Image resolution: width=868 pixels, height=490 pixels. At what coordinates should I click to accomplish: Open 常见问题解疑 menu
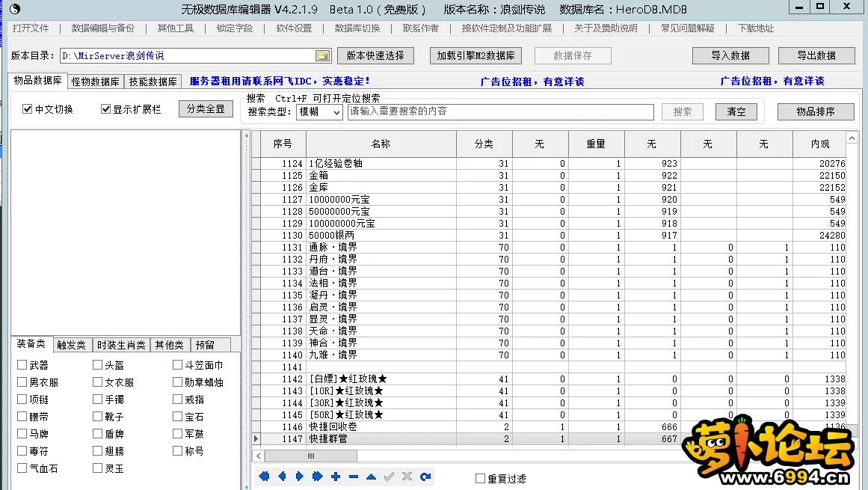[688, 28]
